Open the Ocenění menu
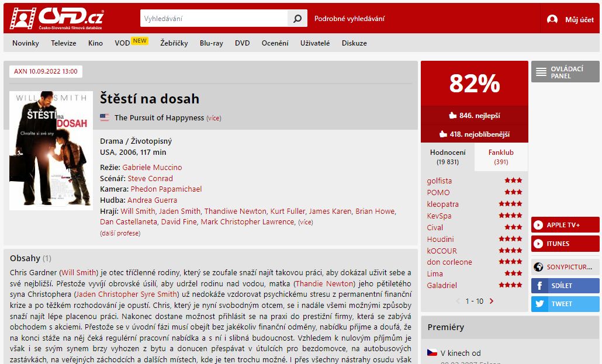Image resolution: width=602 pixels, height=364 pixels. pos(275,43)
